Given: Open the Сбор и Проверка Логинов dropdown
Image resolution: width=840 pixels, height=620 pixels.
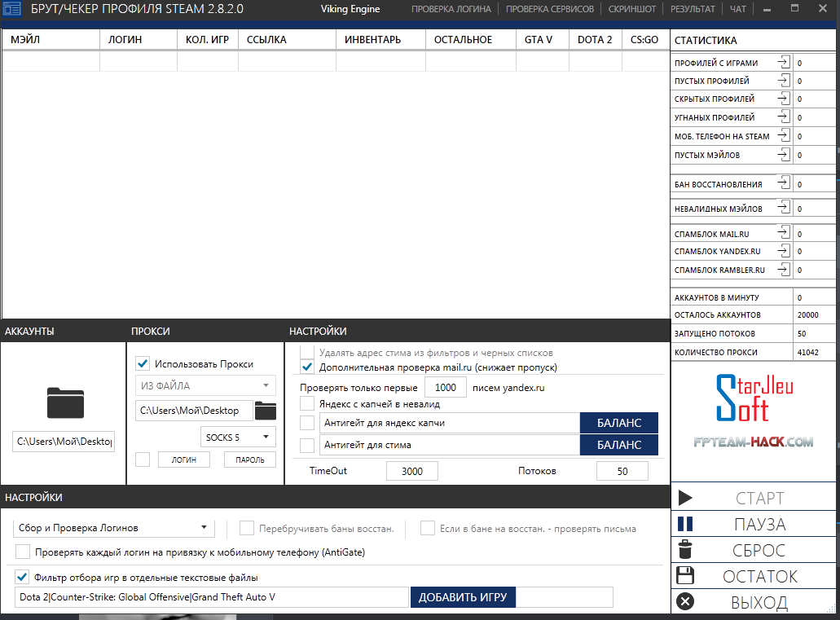Looking at the screenshot, I should tap(113, 528).
